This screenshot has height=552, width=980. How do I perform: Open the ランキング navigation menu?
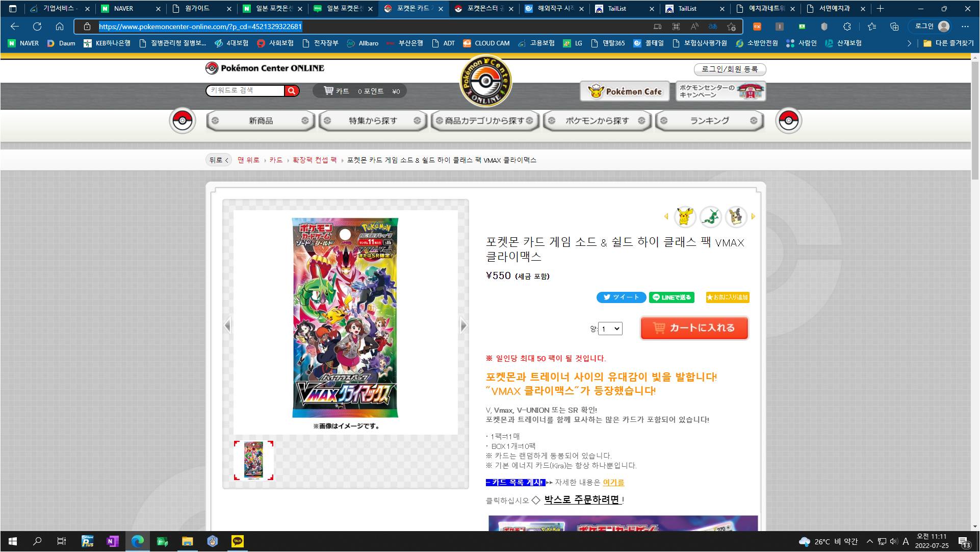(709, 121)
